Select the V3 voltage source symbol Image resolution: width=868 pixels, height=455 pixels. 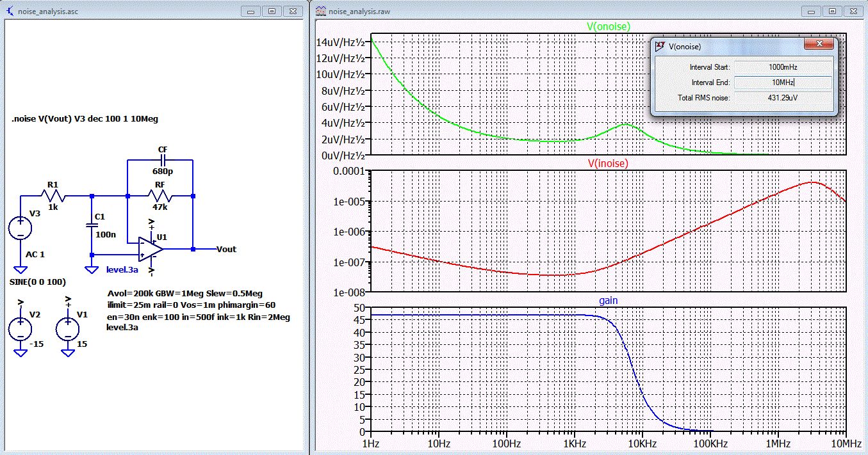(x=20, y=229)
